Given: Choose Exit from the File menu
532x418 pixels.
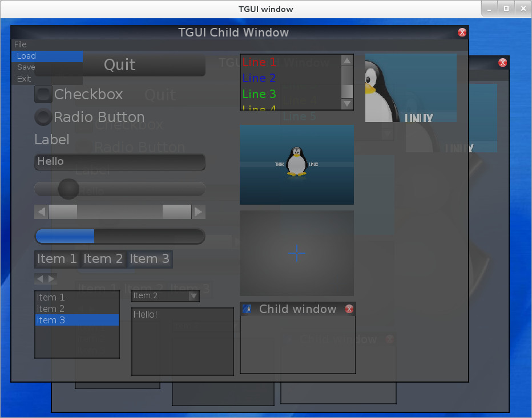Looking at the screenshot, I should (x=47, y=79).
